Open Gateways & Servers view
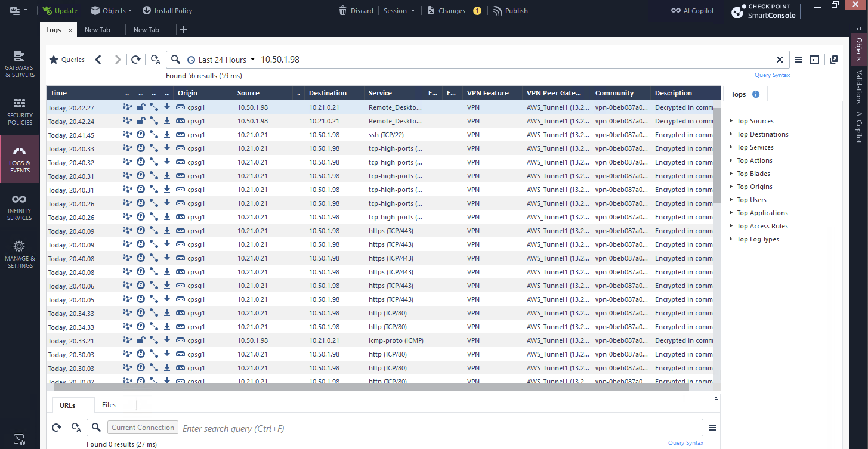 pyautogui.click(x=20, y=64)
